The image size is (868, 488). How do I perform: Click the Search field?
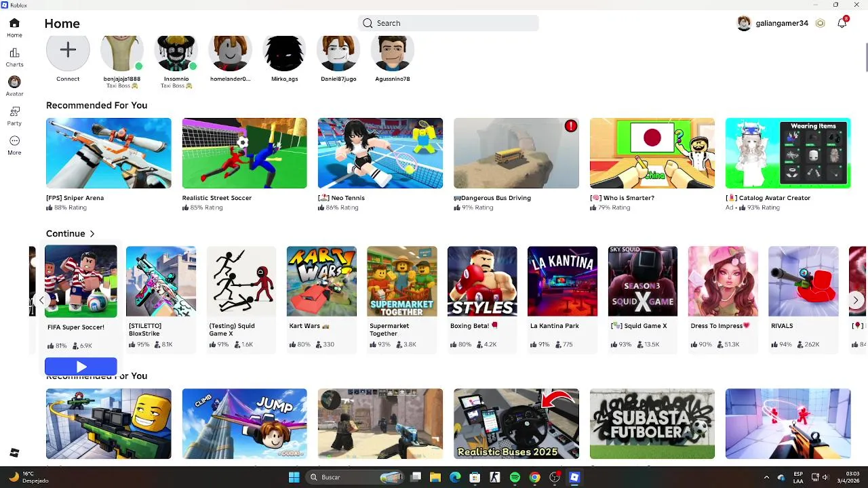pyautogui.click(x=448, y=23)
